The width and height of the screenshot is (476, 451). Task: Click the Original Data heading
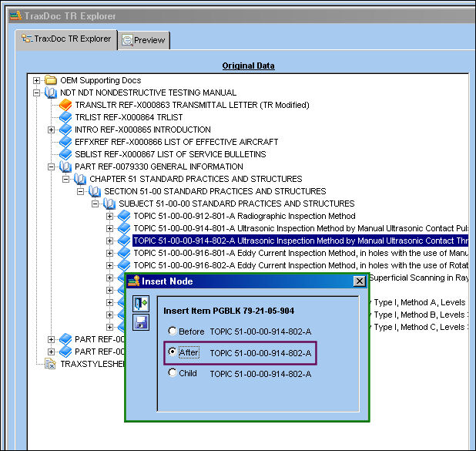point(248,66)
